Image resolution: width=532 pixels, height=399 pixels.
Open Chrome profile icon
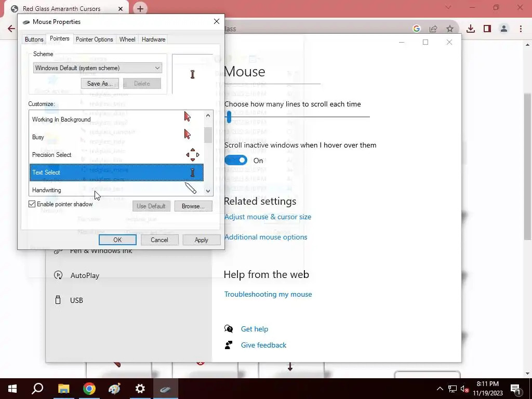point(504,29)
